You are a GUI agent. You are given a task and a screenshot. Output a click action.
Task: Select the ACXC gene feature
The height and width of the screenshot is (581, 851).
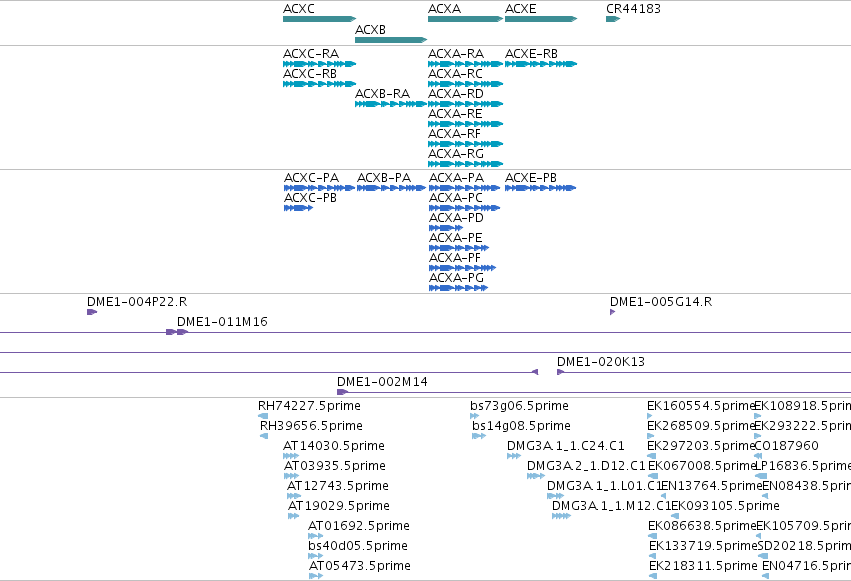319,19
